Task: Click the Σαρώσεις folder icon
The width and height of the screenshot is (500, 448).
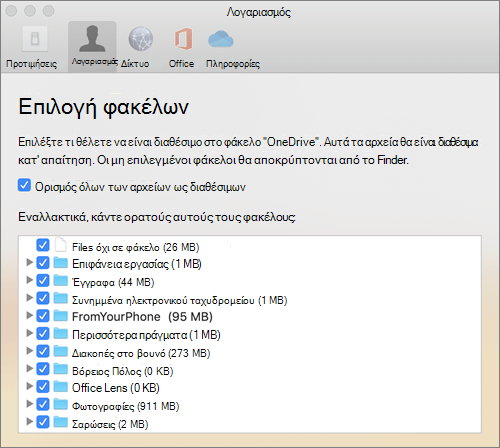Action: 61,422
